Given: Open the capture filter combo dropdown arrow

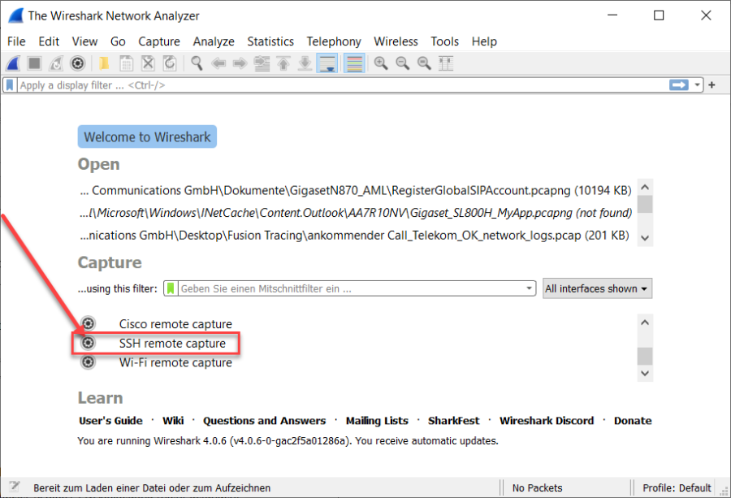Looking at the screenshot, I should pos(529,288).
